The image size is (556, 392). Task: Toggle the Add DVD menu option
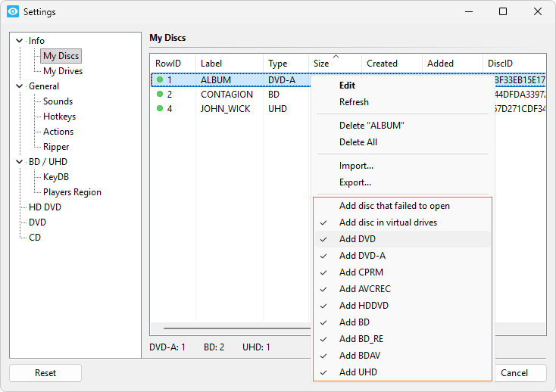(358, 239)
